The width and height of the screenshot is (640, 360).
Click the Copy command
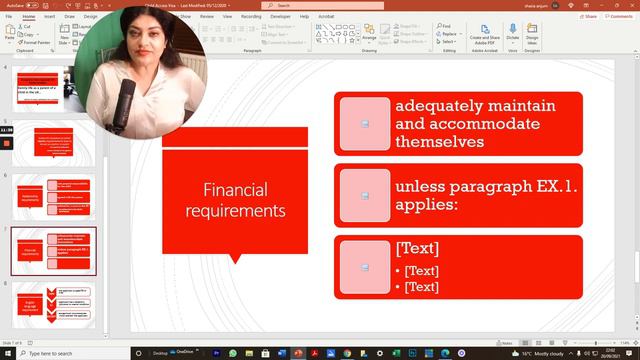26,34
